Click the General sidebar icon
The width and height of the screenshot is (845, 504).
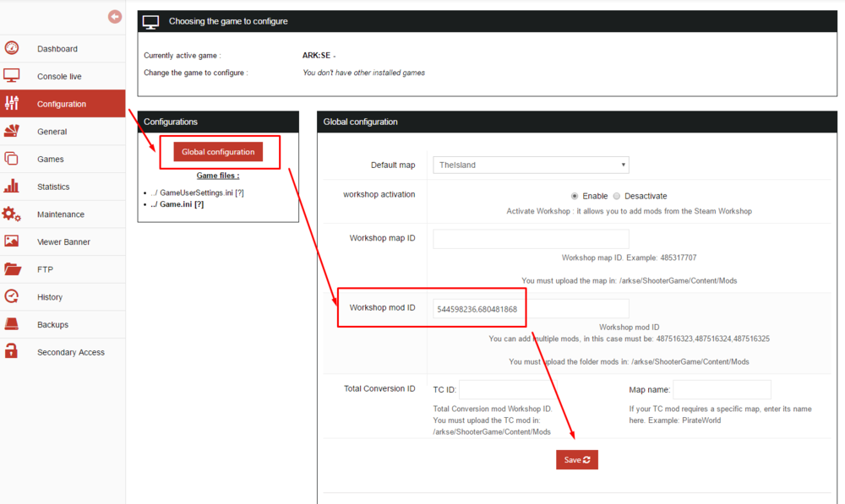pos(12,131)
